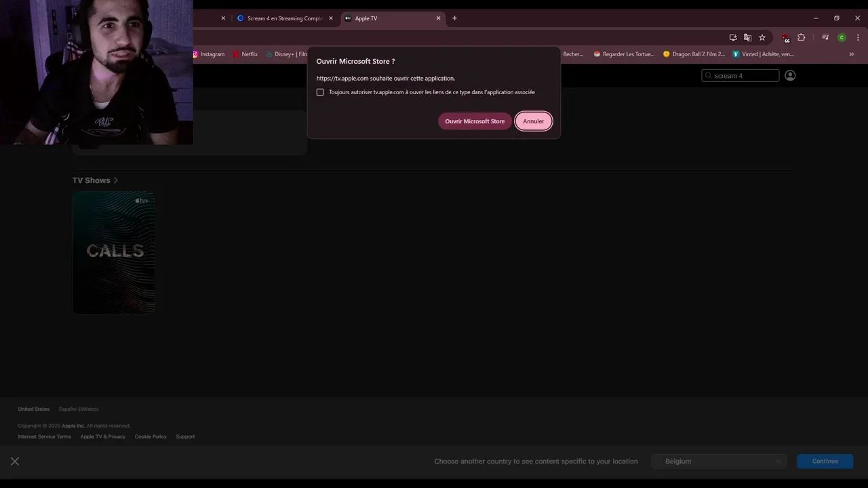This screenshot has width=868, height=488.
Task: Click the Ouvrir Microsoft Store button
Action: coord(475,121)
